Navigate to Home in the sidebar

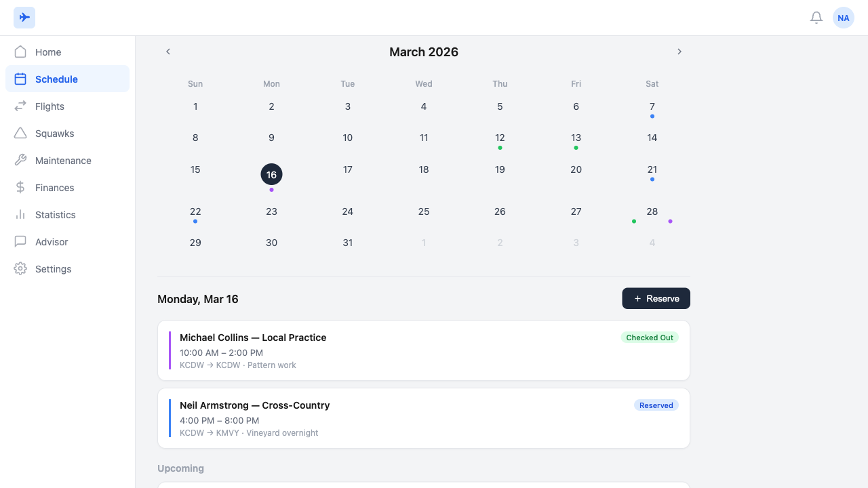(47, 52)
